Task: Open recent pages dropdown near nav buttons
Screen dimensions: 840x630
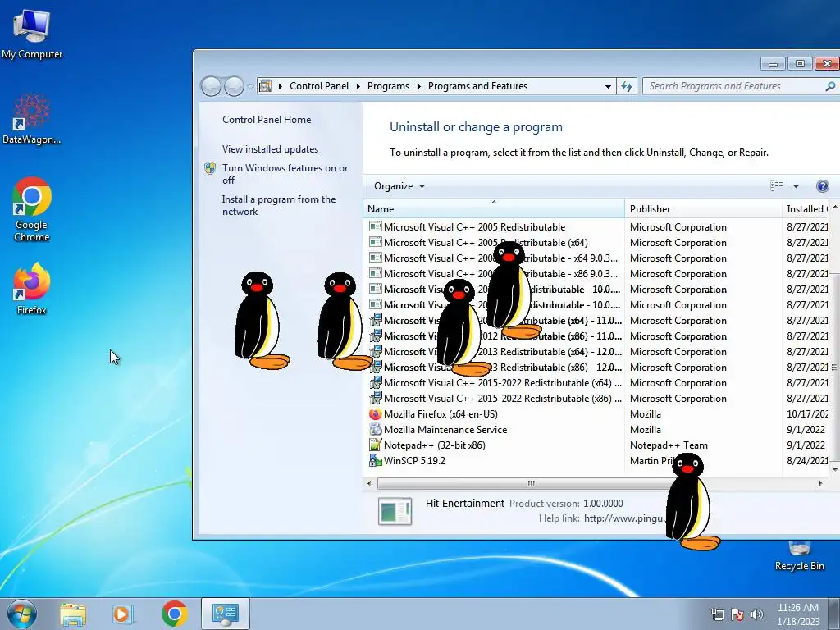Action: [250, 87]
